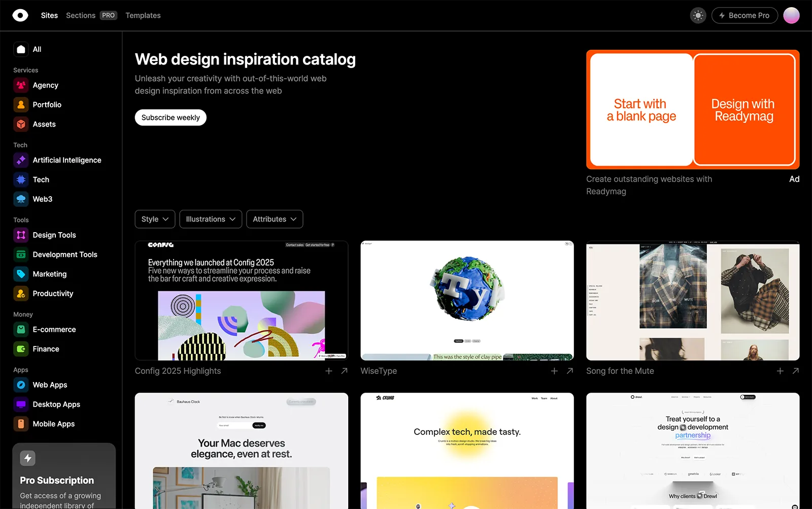
Task: Click the Become Pro button
Action: coord(744,15)
